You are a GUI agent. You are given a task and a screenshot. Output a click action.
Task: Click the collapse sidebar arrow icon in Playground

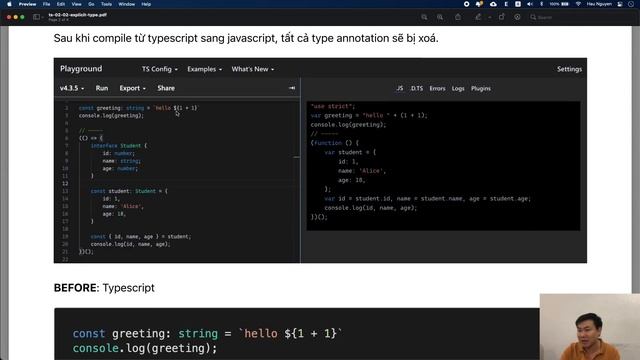coord(292,88)
